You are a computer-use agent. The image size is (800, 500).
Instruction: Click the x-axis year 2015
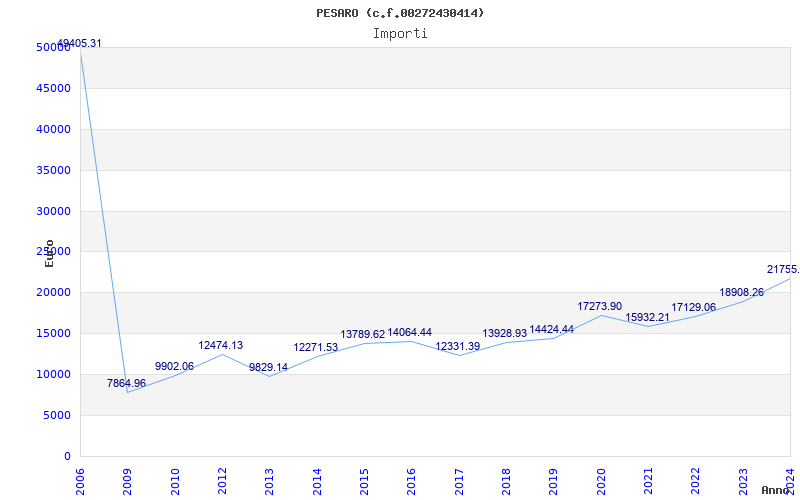[x=364, y=482]
